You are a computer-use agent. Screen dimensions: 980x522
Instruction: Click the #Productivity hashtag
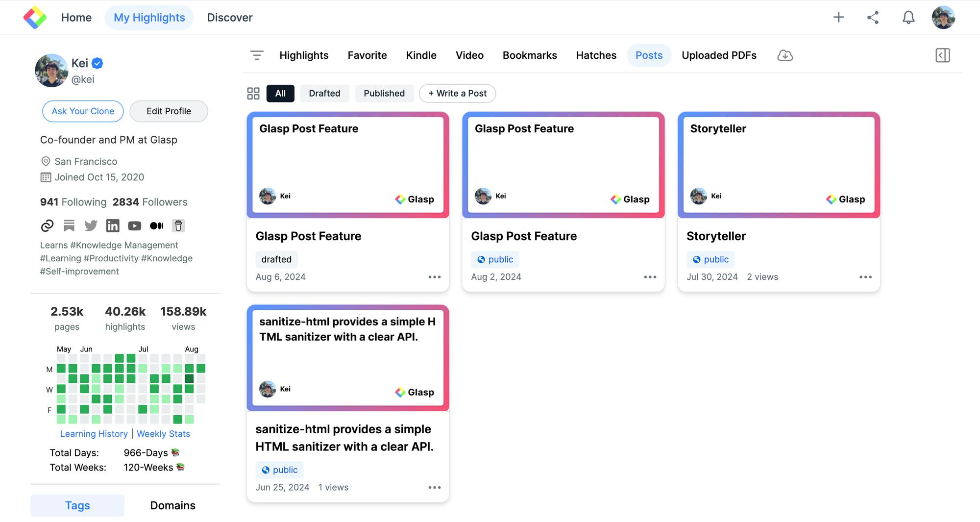coord(111,258)
